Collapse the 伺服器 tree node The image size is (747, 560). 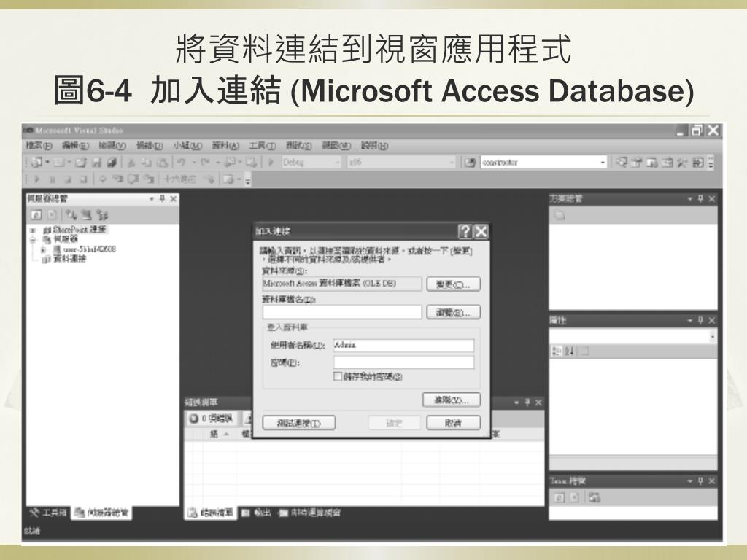[33, 239]
